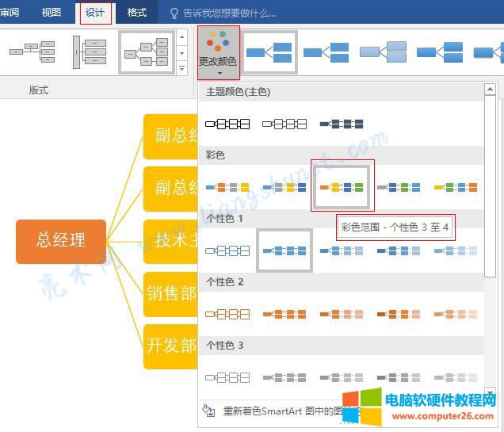Select the highlighted blue fill under 个性色 1

click(284, 250)
